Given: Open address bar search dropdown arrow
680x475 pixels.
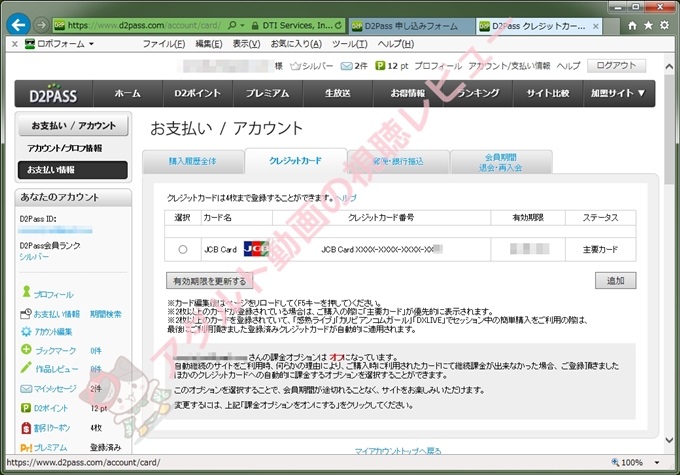Looking at the screenshot, I should [242, 26].
